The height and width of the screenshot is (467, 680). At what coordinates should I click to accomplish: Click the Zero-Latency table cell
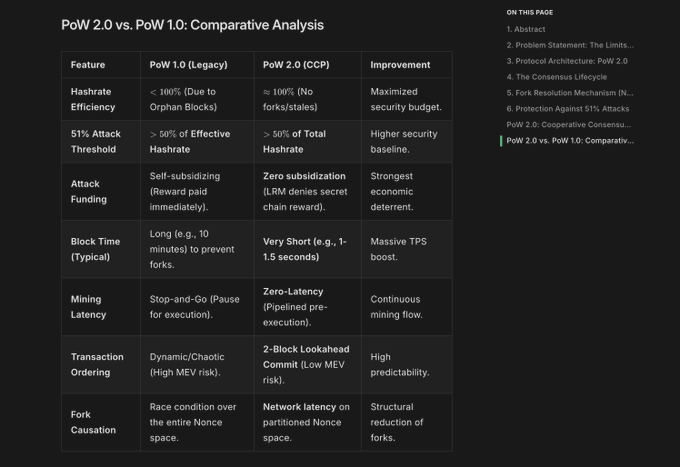[293, 292]
